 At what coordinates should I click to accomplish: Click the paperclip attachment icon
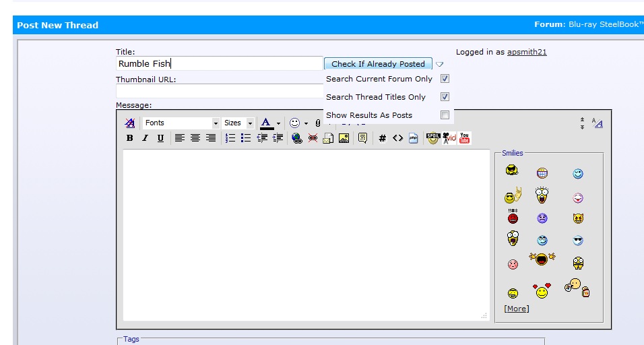[x=318, y=123]
